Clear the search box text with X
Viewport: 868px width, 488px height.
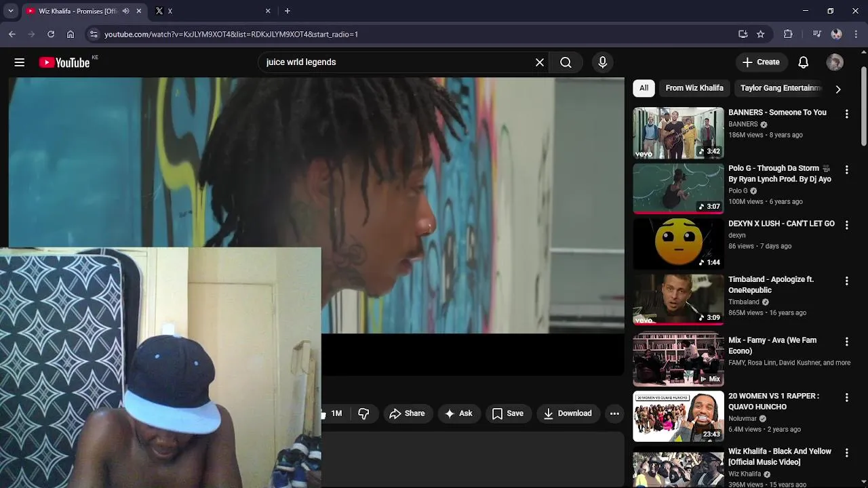point(540,62)
